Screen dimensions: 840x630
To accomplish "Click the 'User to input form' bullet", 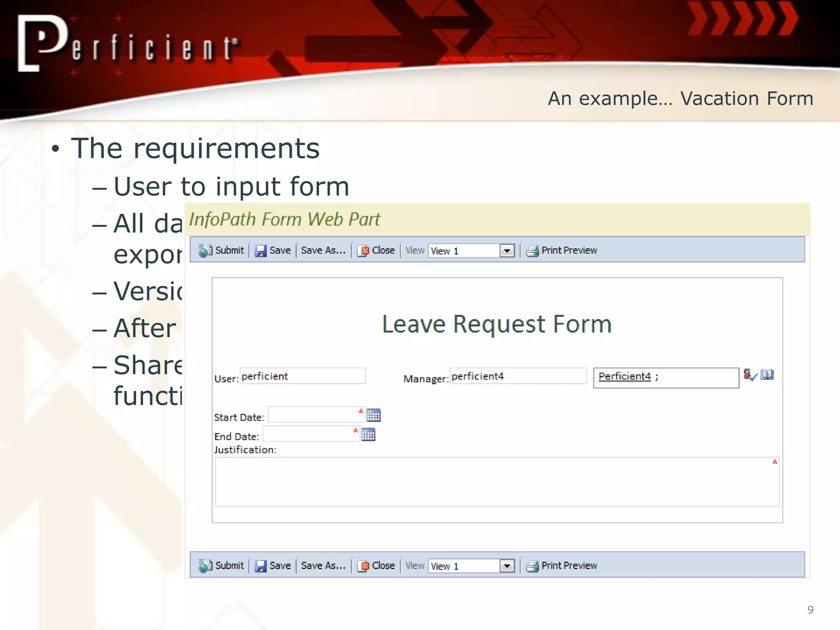I will point(231,187).
